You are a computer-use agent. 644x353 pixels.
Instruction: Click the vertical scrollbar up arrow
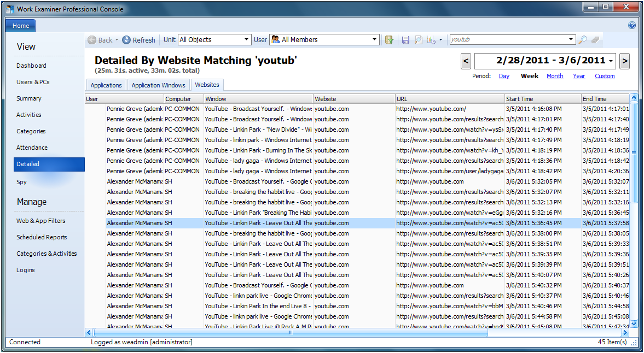coord(634,98)
